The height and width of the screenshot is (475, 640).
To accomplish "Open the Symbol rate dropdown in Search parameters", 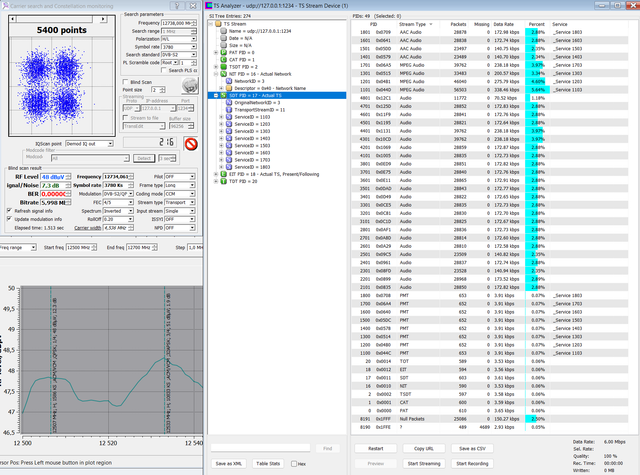I will point(193,47).
